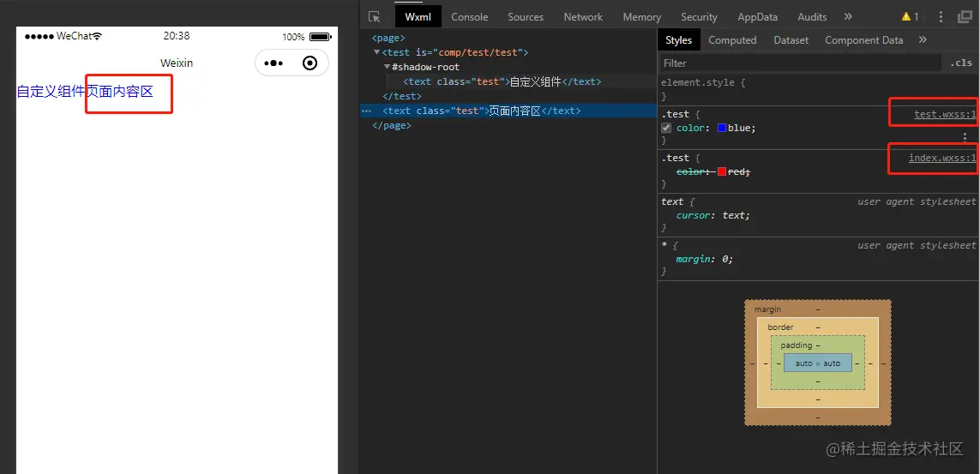Click the blue color swatch

click(x=722, y=128)
